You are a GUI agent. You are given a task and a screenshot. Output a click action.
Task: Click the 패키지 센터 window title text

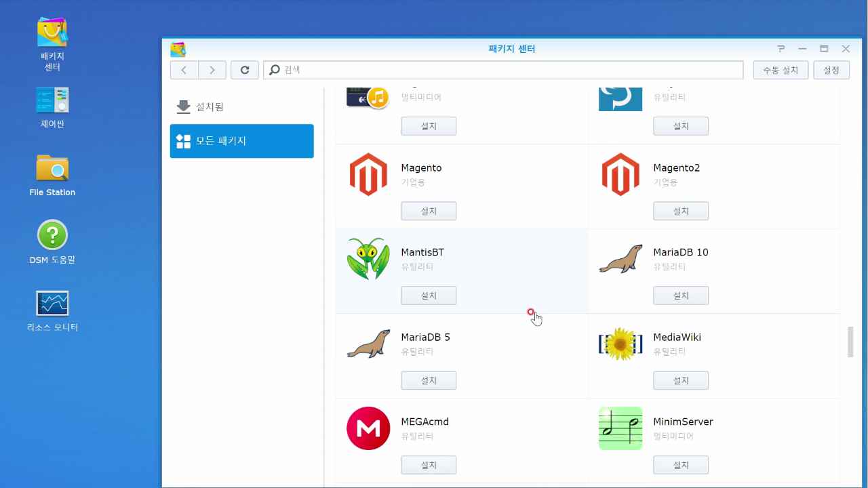(x=512, y=49)
